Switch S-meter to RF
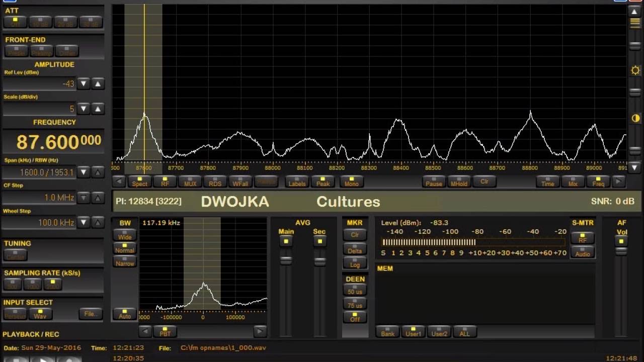 pyautogui.click(x=583, y=238)
